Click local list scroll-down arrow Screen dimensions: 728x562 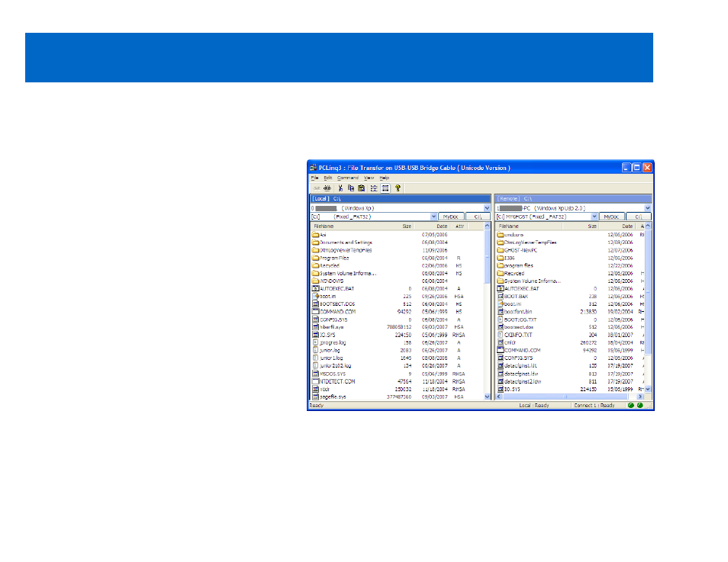tap(487, 397)
